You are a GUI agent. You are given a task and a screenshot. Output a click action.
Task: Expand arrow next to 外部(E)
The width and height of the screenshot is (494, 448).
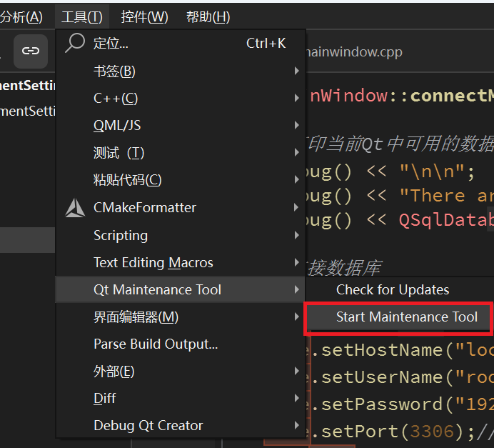[x=296, y=371]
